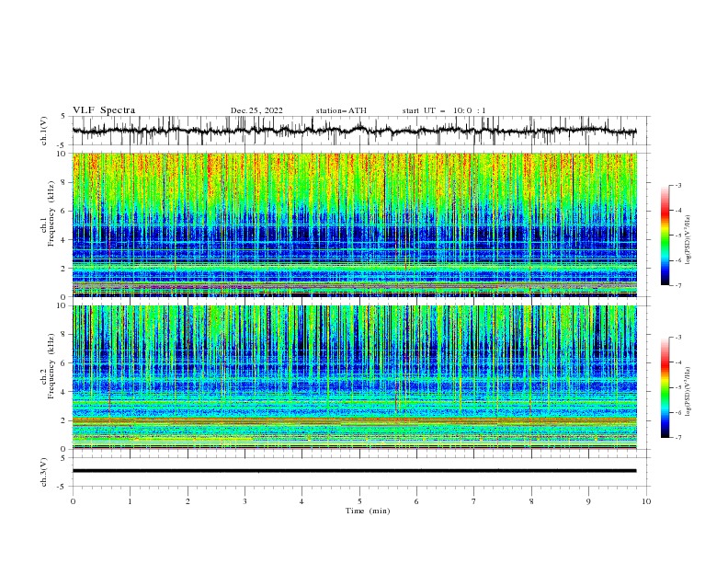Screen dimensions: 728x563
Task: Click the "10" label ending the time axis
Action: [x=646, y=501]
